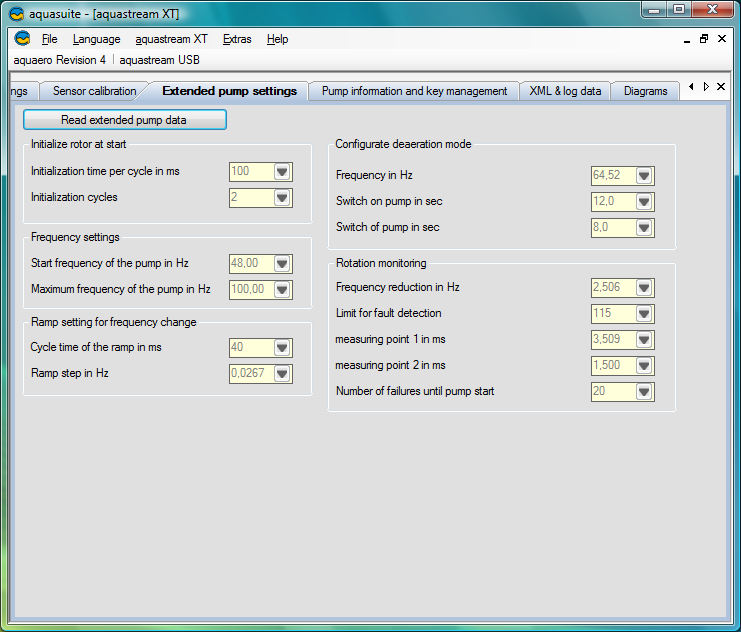This screenshot has height=632, width=741.
Task: Close the current tab with the X icon
Action: point(721,87)
